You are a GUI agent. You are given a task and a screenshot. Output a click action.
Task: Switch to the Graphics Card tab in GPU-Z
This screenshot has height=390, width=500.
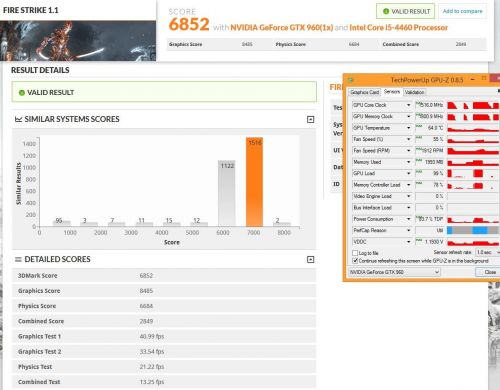tap(365, 92)
